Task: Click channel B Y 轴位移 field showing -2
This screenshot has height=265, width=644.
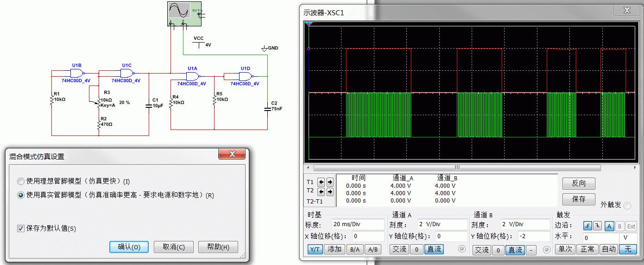Action: tap(534, 236)
